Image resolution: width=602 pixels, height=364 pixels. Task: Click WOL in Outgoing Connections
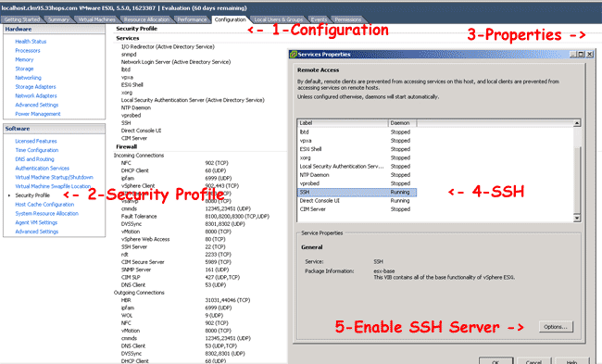pos(127,316)
